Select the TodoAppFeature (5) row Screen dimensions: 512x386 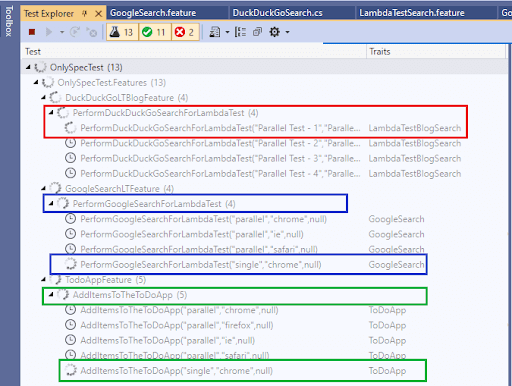click(264, 280)
